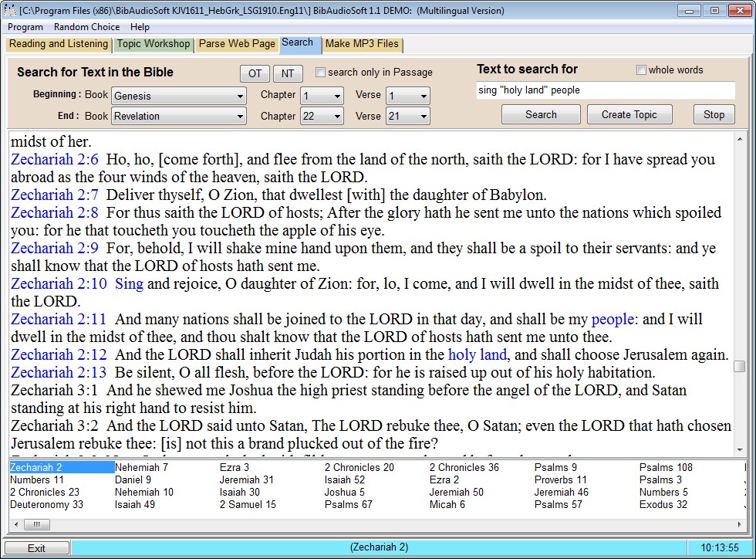Click the "Zechariah 2:10" verse reference
Image resolution: width=756 pixels, height=559 pixels.
(59, 284)
